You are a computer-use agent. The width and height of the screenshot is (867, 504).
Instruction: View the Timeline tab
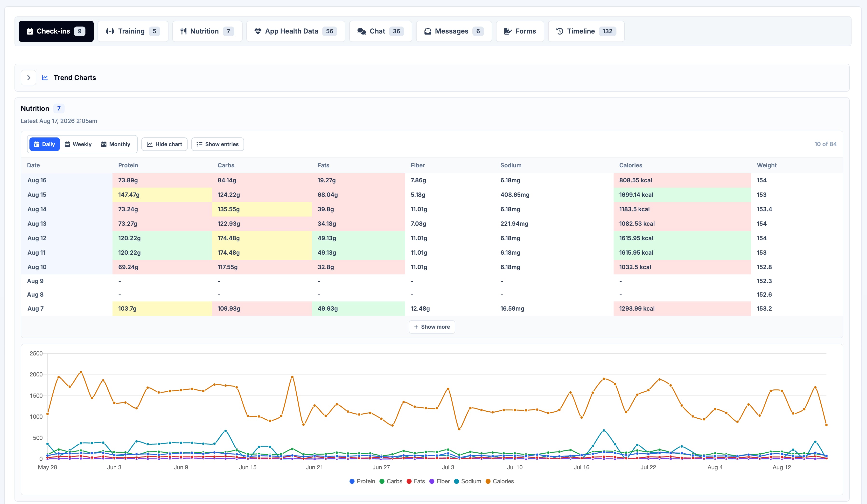[586, 31]
